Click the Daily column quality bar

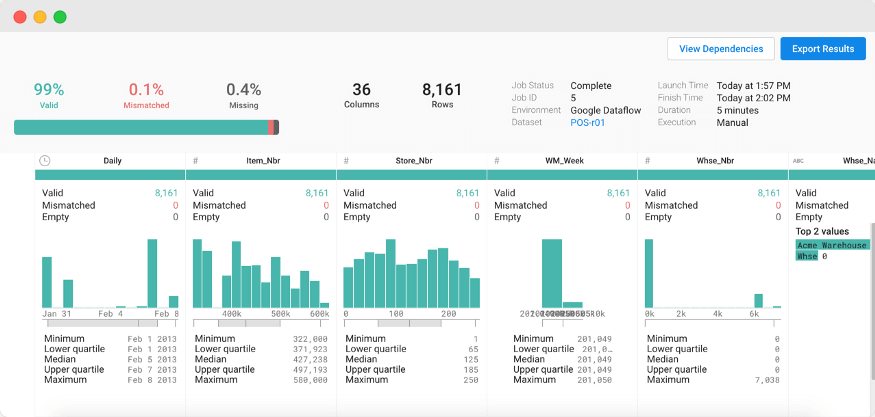(109, 175)
